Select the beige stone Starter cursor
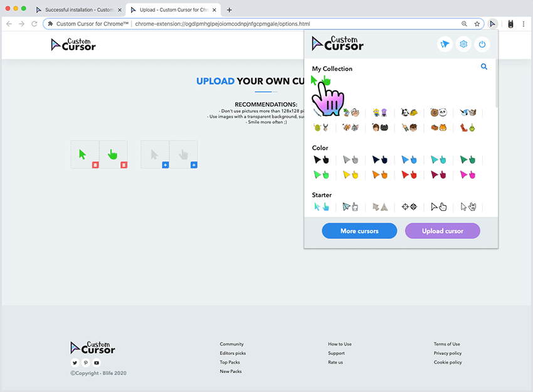The image size is (533, 392). click(380, 207)
